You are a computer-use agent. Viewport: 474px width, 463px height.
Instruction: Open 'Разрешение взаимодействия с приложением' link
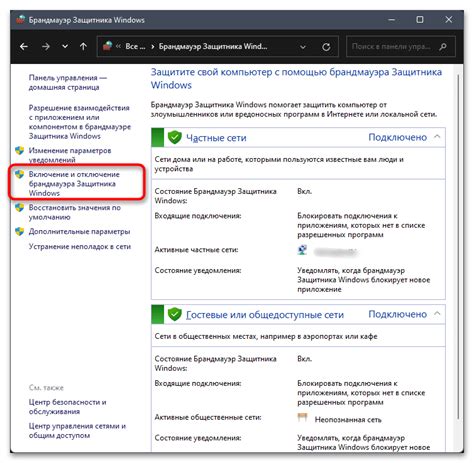(x=80, y=122)
